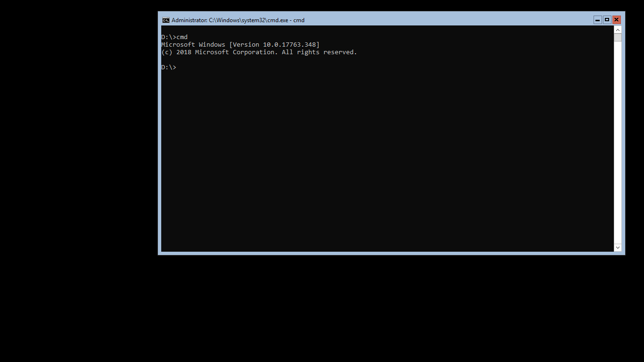The width and height of the screenshot is (644, 362).
Task: Click the typed 'cmd' command text
Action: pos(182,37)
